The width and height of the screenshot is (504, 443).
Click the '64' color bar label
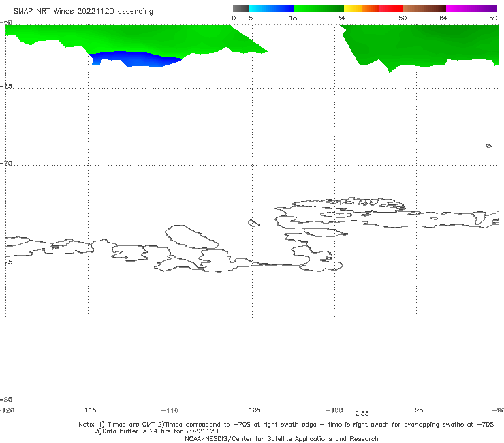(x=443, y=18)
